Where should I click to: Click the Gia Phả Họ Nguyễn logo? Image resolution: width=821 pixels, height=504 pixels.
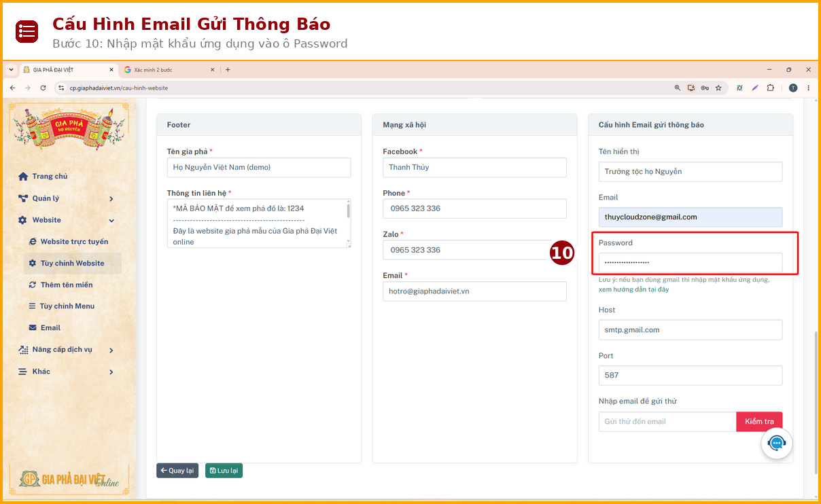pos(69,130)
